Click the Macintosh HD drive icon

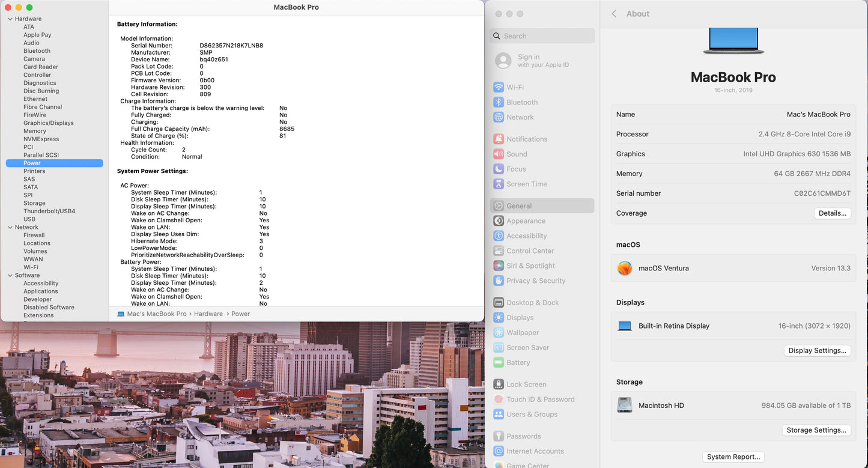[x=625, y=406]
